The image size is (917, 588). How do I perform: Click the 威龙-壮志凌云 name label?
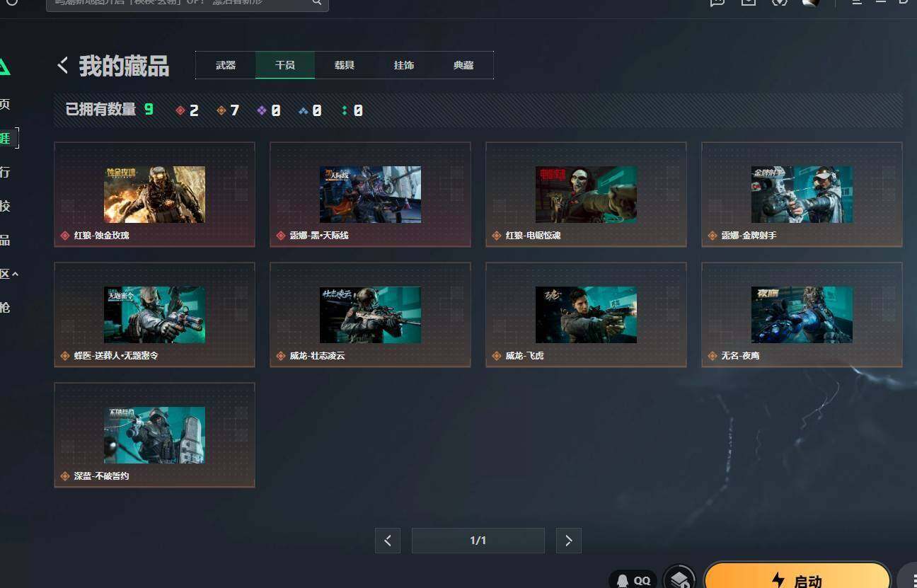click(318, 356)
